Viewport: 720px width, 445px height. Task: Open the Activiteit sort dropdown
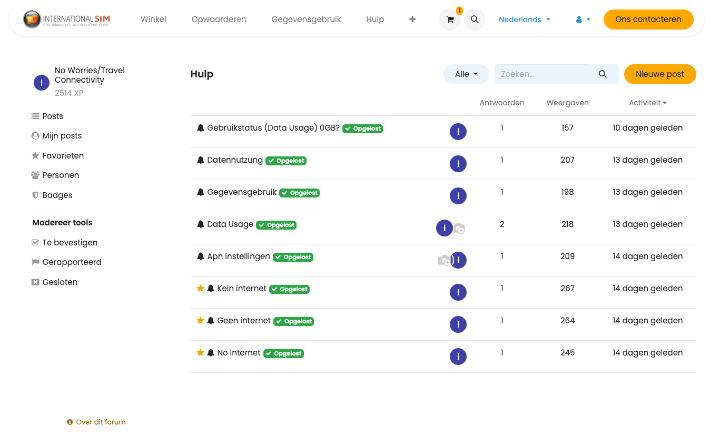pos(647,102)
